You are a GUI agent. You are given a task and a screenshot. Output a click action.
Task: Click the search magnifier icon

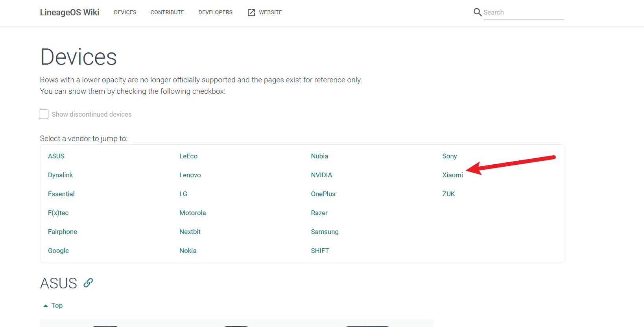(478, 12)
